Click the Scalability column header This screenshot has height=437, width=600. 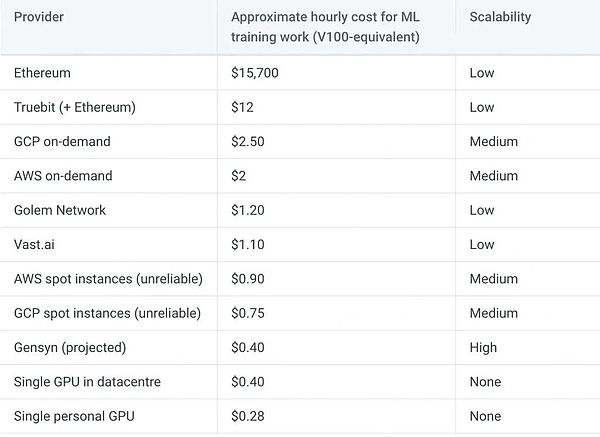click(500, 17)
